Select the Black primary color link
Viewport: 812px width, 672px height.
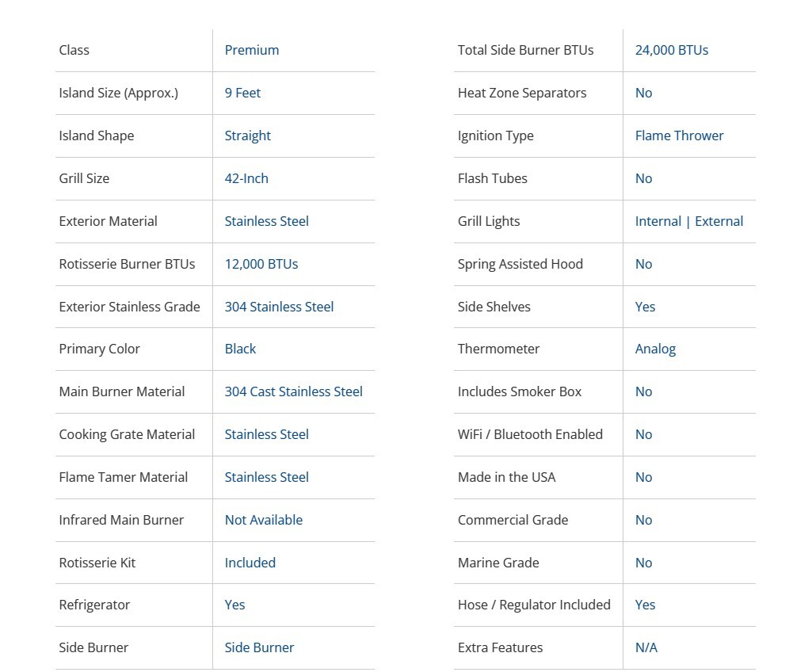(x=240, y=349)
